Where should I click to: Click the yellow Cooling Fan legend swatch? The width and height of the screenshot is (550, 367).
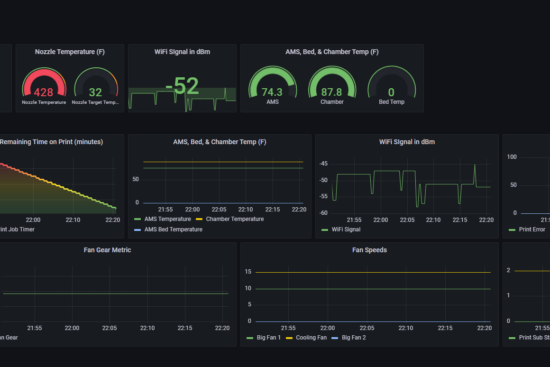pos(289,338)
